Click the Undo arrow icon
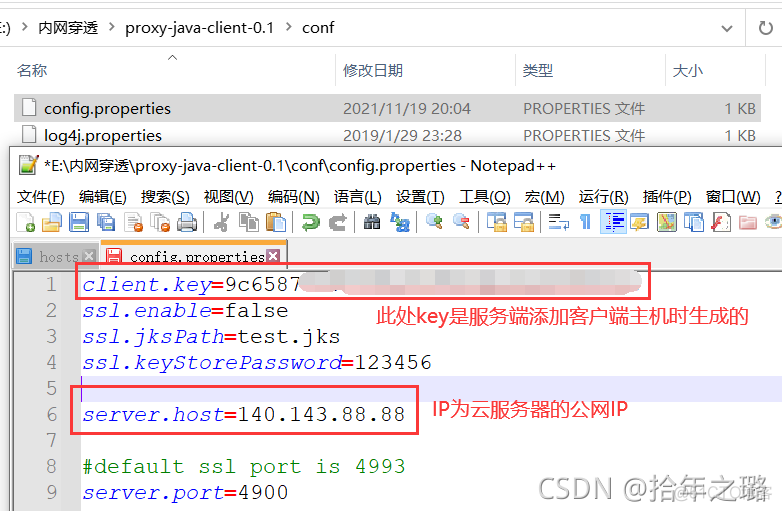 tap(311, 222)
